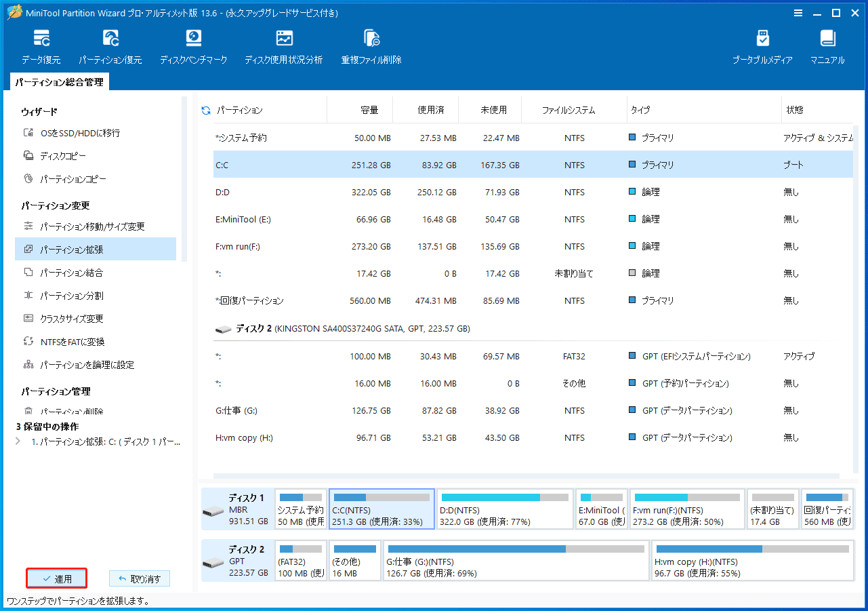Sort by パーティション column header
This screenshot has height=611, width=868.
(x=240, y=110)
